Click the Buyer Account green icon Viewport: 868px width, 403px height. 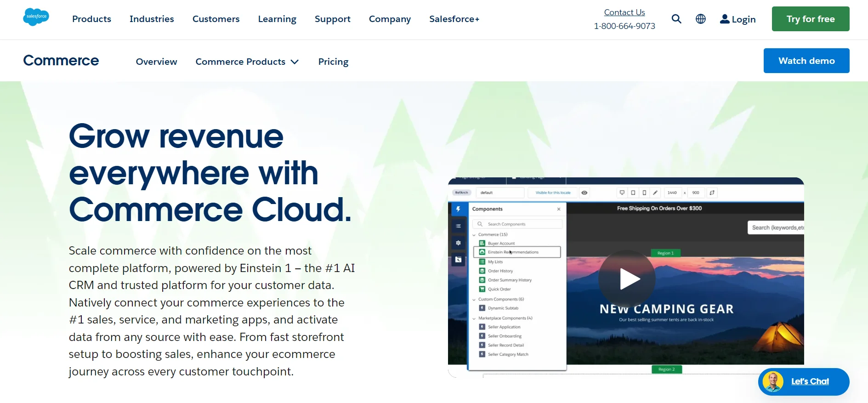pyautogui.click(x=482, y=244)
